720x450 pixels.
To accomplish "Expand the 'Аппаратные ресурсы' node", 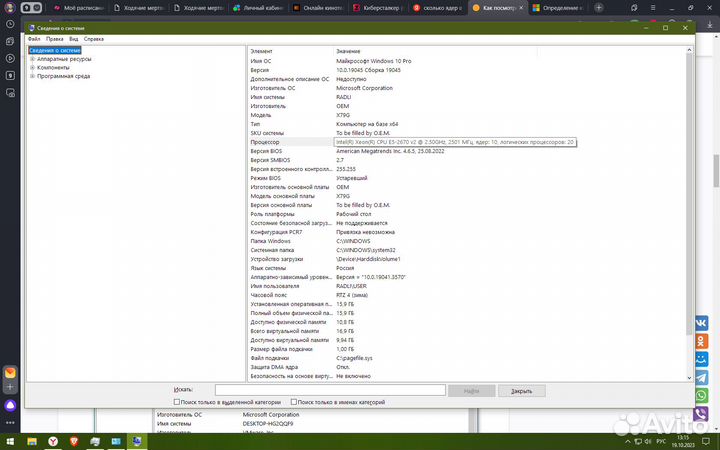I will coord(33,59).
